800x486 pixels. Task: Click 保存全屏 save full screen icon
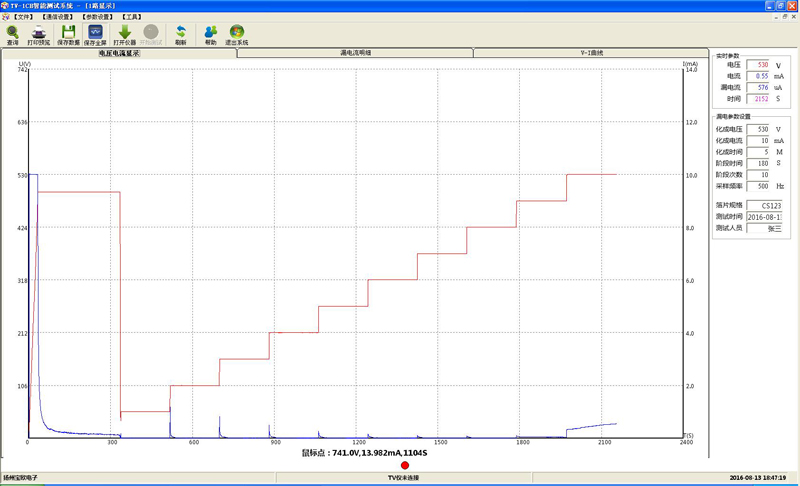click(95, 35)
